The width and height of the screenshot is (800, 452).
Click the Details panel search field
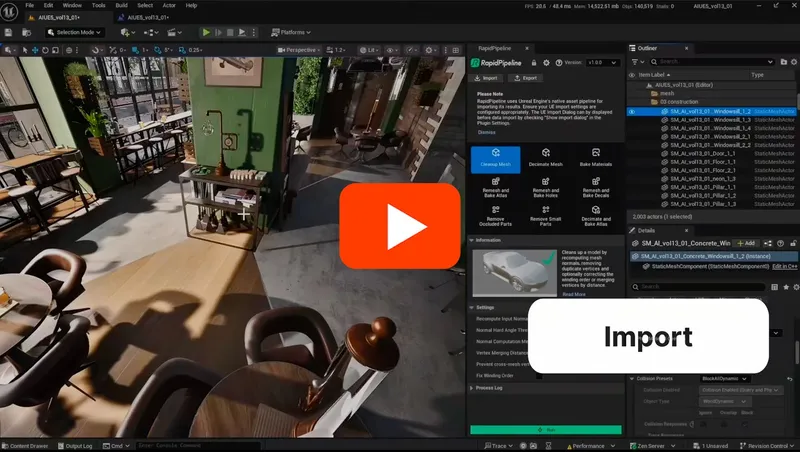point(698,287)
